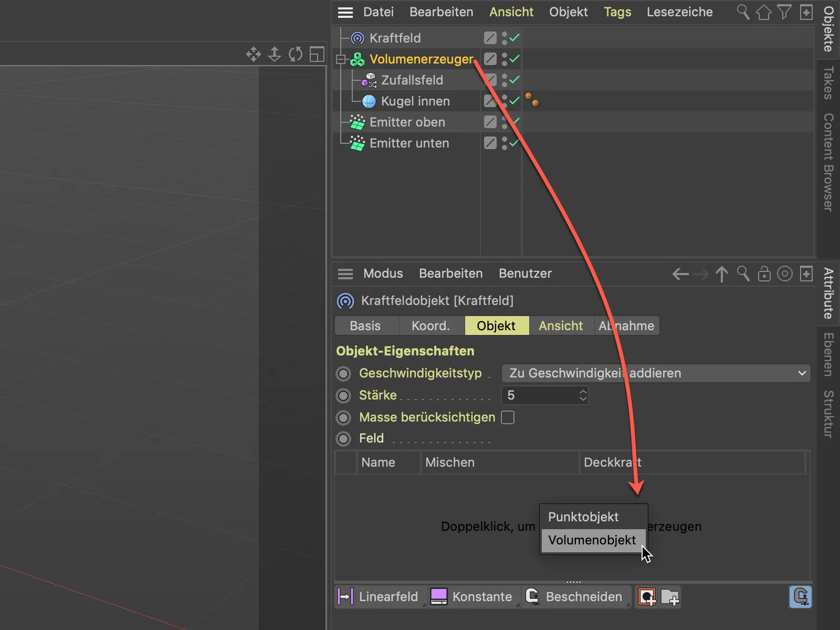
Task: Open the Content Browser side tab
Action: tap(828, 162)
